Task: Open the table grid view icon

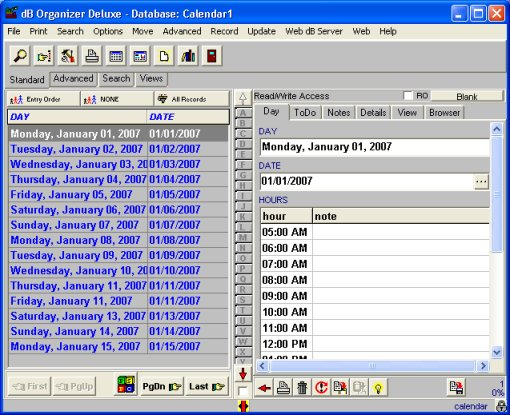Action: (x=116, y=56)
